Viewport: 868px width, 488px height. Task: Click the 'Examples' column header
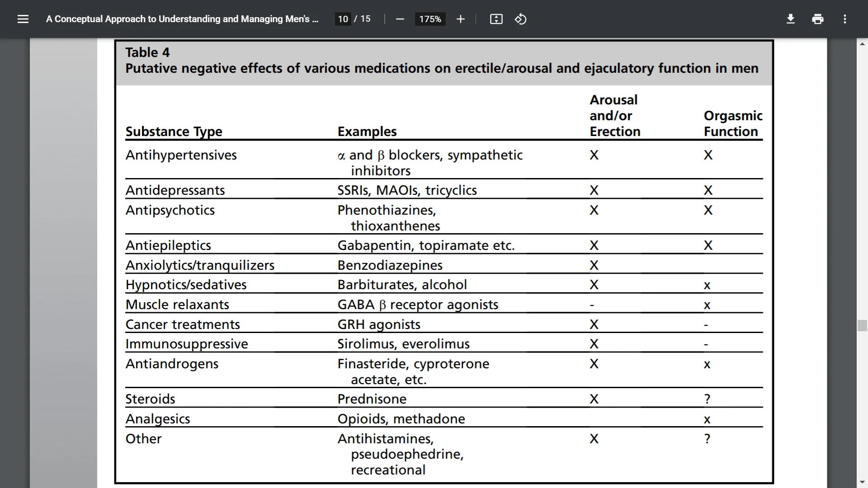click(367, 131)
